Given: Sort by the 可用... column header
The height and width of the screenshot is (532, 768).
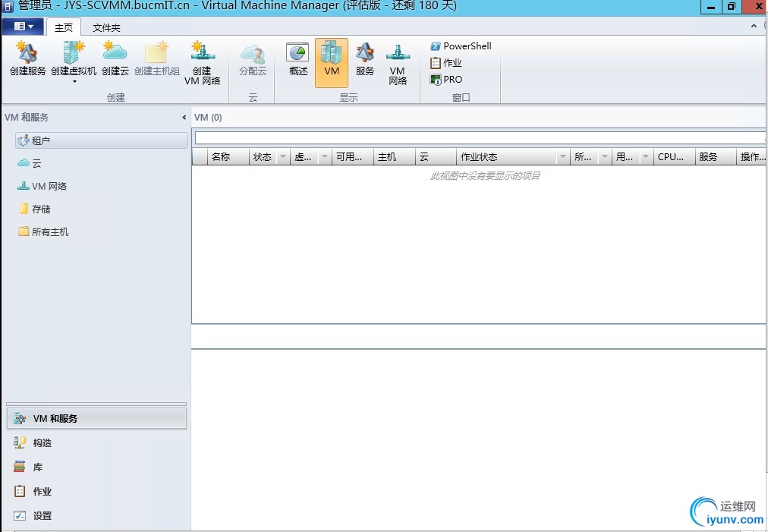Looking at the screenshot, I should click(352, 157).
